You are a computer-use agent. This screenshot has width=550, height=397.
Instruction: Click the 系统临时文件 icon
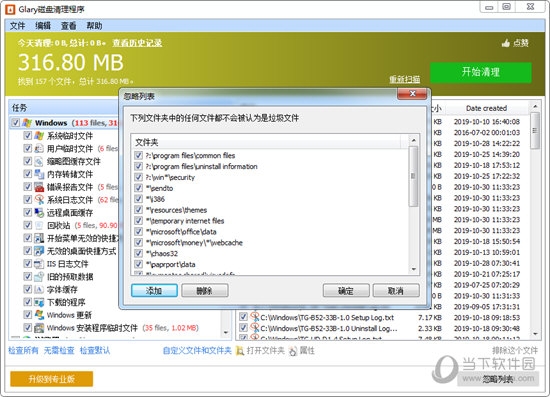[39, 136]
